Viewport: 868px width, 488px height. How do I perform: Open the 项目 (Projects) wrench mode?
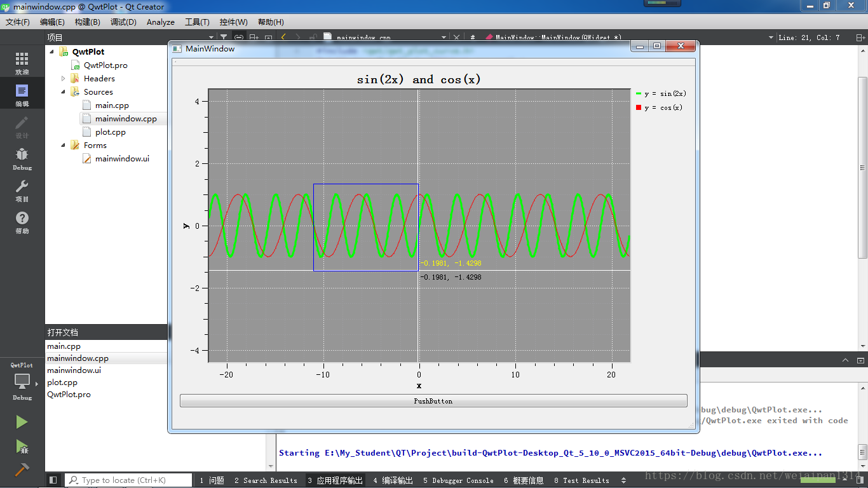tap(22, 189)
